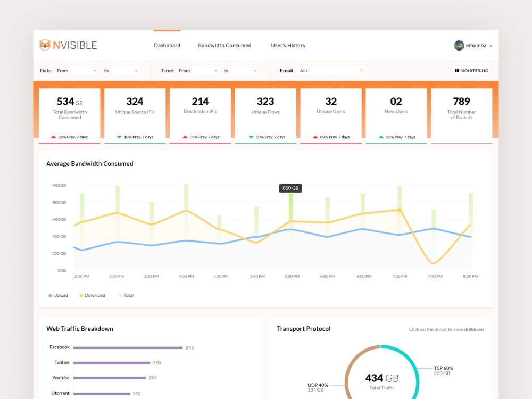This screenshot has width=532, height=399.
Task: Click green down arrow on Unique Flows card
Action: pos(251,137)
